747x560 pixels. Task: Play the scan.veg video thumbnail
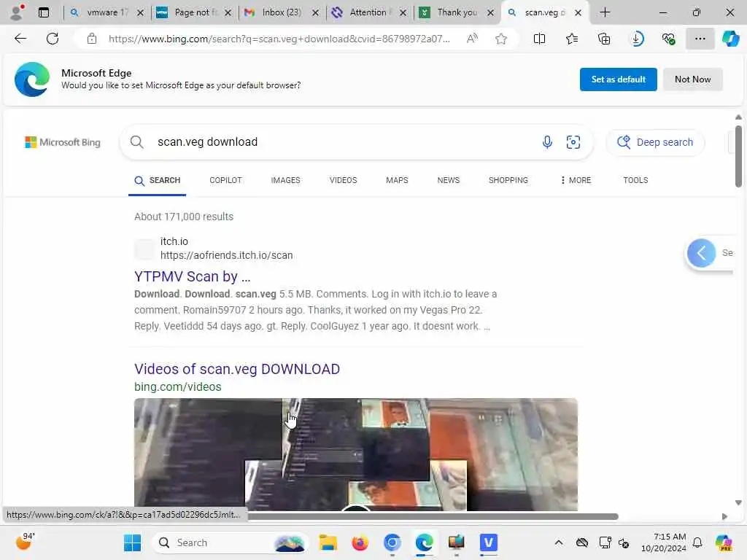[355, 454]
